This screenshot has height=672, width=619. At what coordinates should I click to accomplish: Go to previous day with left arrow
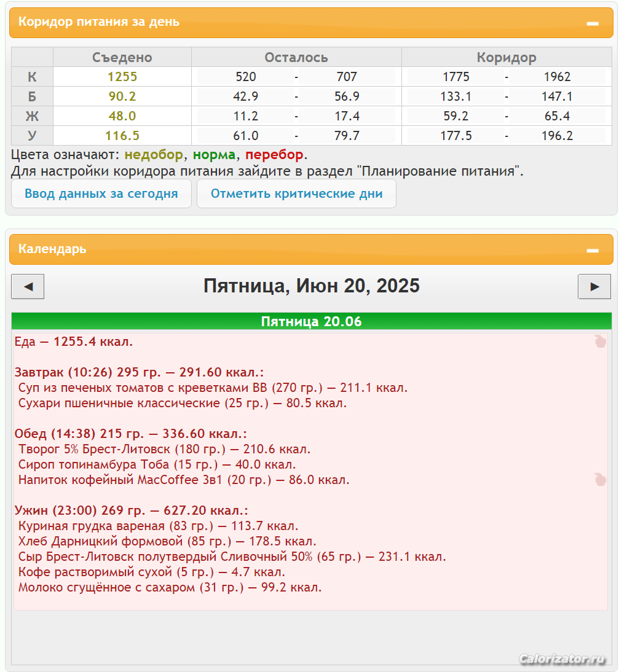(x=28, y=286)
